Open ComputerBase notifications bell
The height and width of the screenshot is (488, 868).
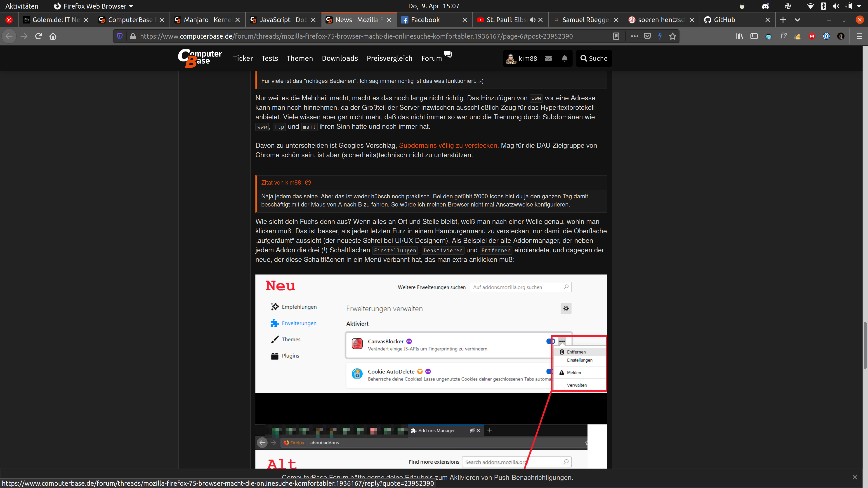[564, 58]
